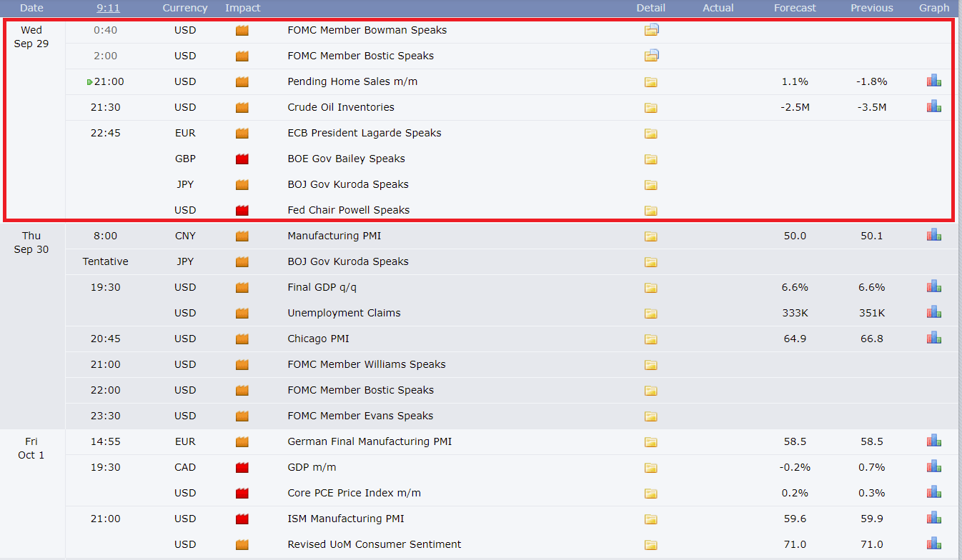The width and height of the screenshot is (962, 560).
Task: Open detail folder for Core PCE Price Index
Action: 650,494
